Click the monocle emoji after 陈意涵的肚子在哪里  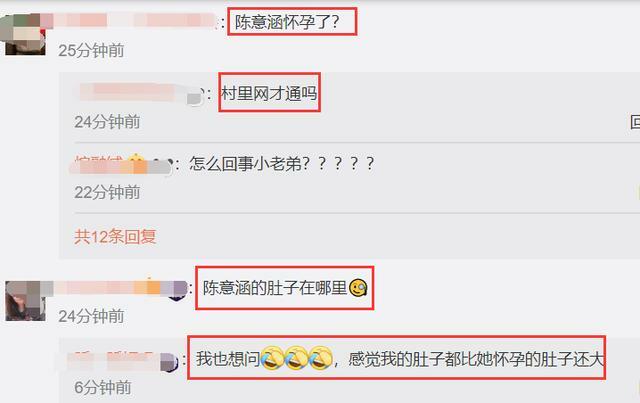(x=358, y=288)
